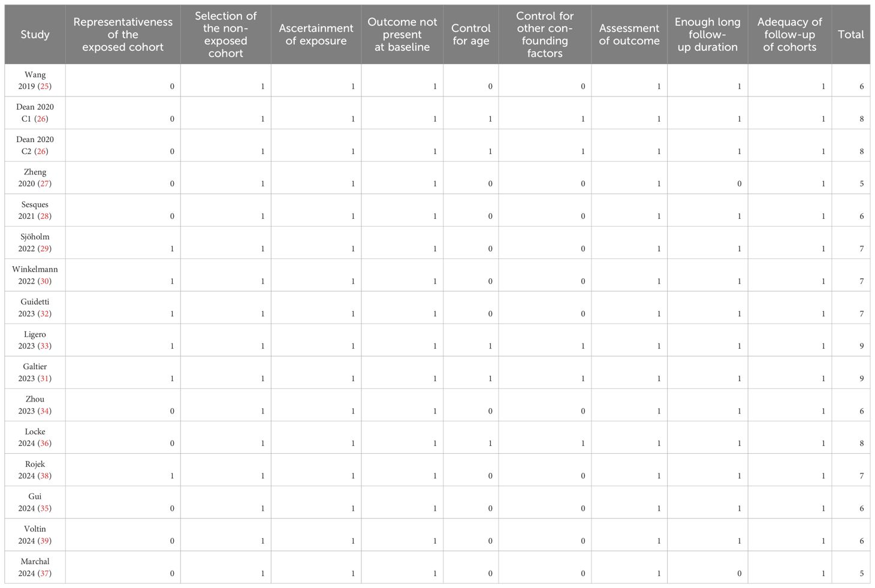Viewport: 875px width, 588px height.
Task: Open reference 30 for Winkelmann 2022
Action: pyautogui.click(x=44, y=281)
